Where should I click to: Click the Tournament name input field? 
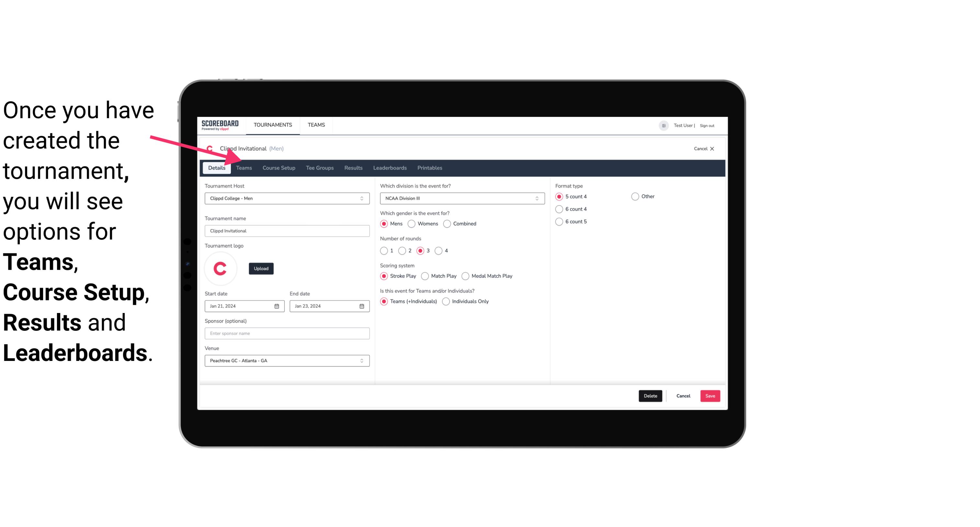click(x=287, y=230)
